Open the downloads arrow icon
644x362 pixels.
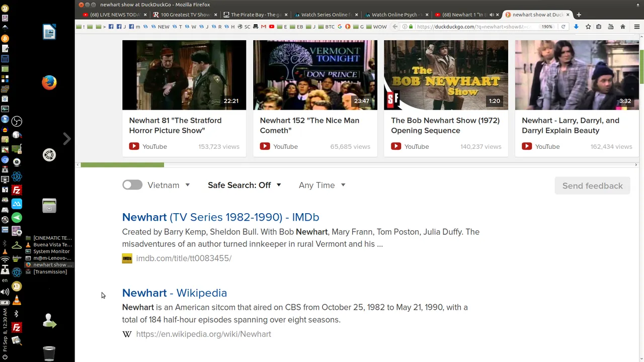576,27
